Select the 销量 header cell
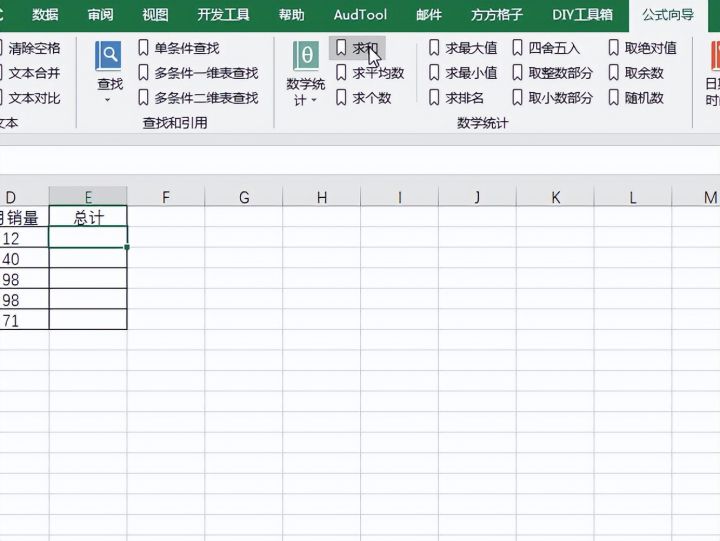The image size is (720, 541). pos(24,217)
